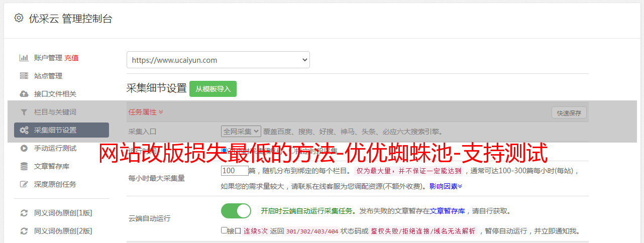Click the 每小时最大采集量 input showing 100
644x243 pixels.
pos(235,171)
